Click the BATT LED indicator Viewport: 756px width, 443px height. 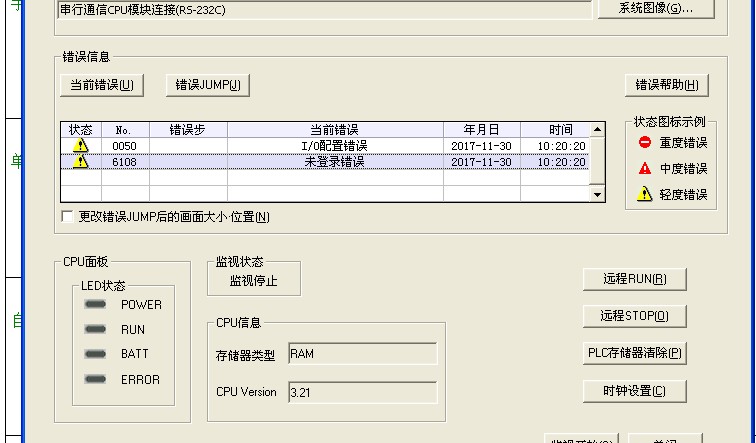pyautogui.click(x=96, y=354)
